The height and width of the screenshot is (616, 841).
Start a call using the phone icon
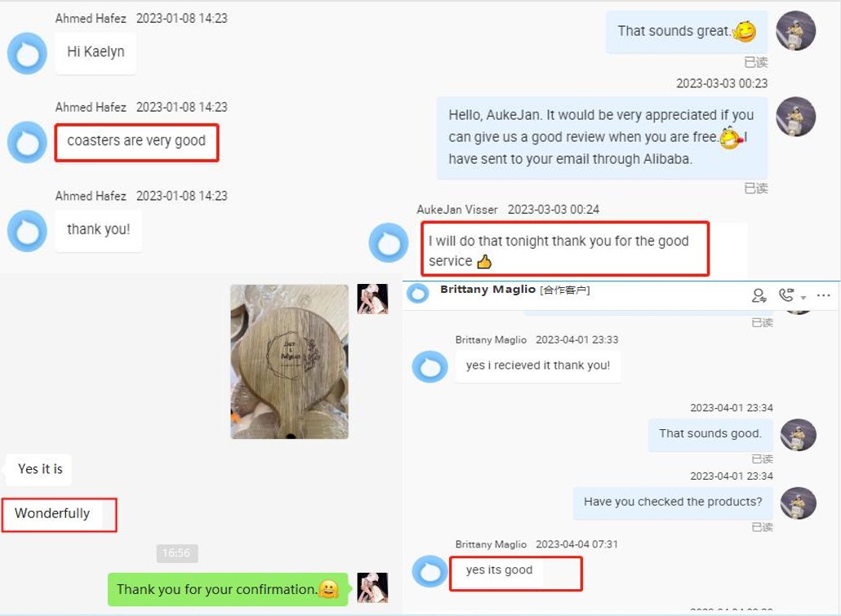tap(786, 295)
